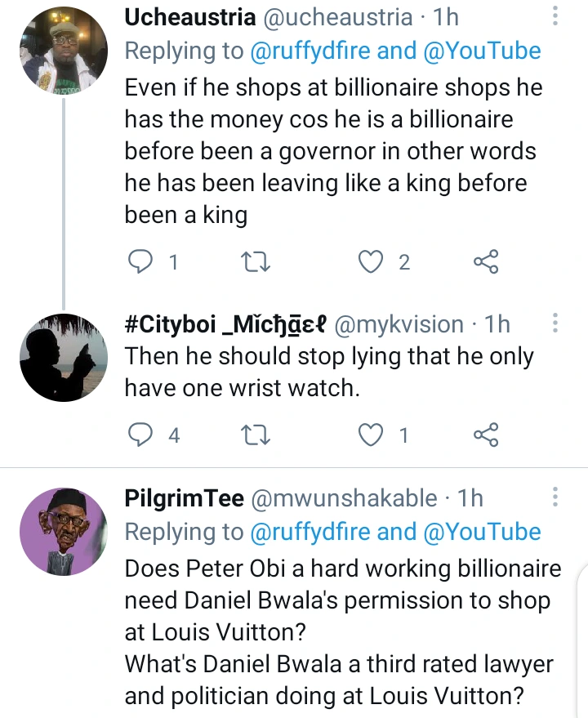Reply to #Cityboi Michael's wrist watch tweet
Screen dimensions: 588x718
[142, 435]
